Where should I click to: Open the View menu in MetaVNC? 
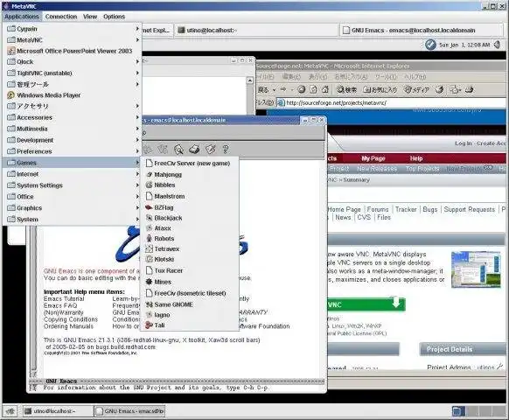(90, 17)
